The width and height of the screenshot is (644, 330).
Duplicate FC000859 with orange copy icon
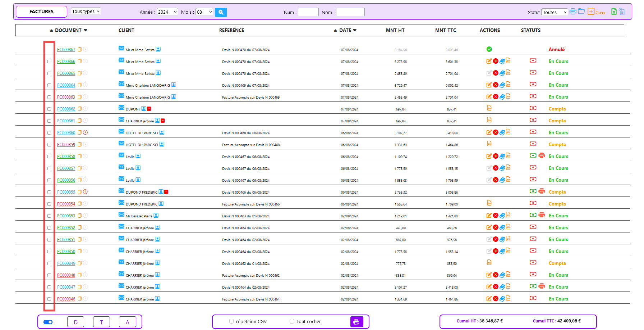pos(80,144)
